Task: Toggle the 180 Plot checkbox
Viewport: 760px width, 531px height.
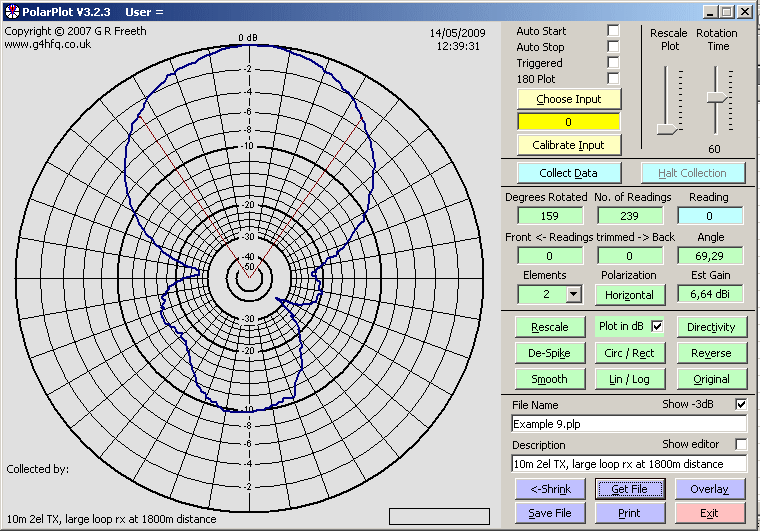Action: (613, 79)
